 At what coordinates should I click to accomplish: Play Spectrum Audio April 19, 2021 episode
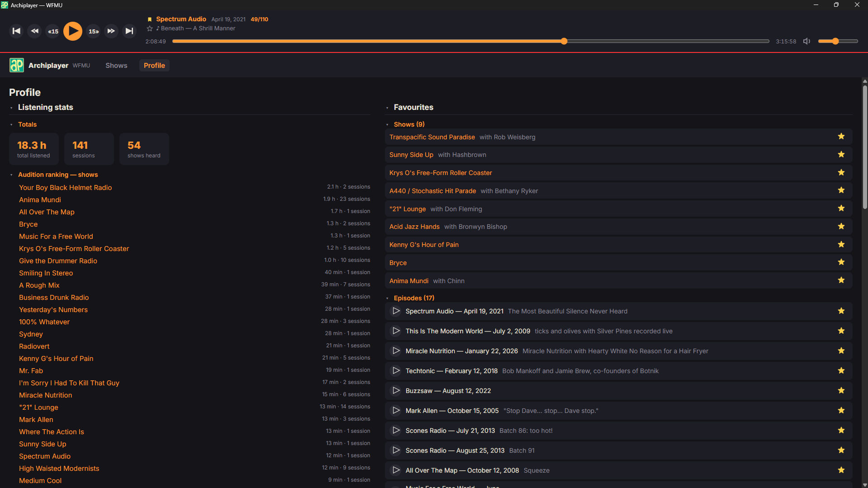(396, 311)
